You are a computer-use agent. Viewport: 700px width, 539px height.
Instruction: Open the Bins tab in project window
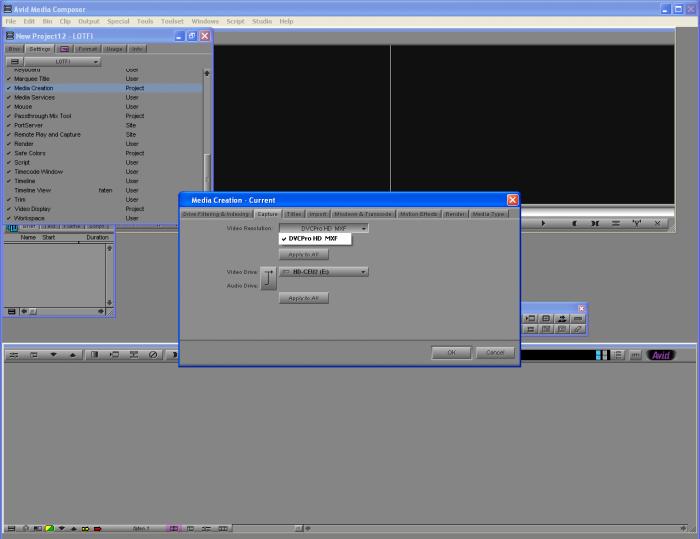[14, 49]
